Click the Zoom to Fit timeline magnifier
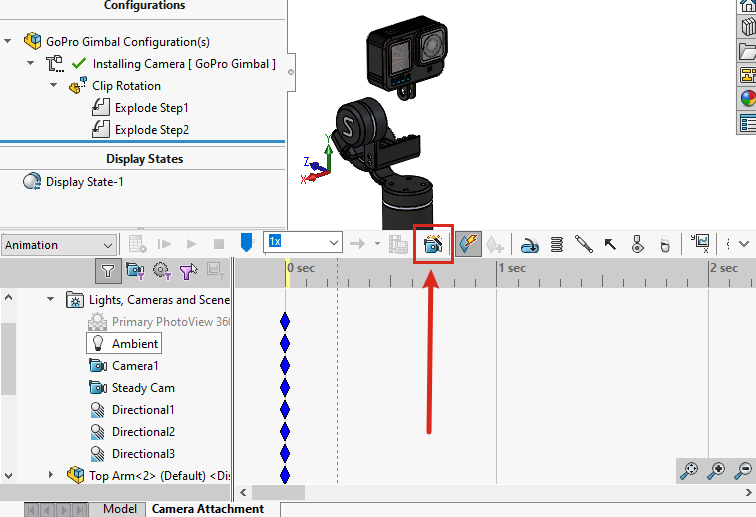Image resolution: width=756 pixels, height=517 pixels. tap(689, 470)
